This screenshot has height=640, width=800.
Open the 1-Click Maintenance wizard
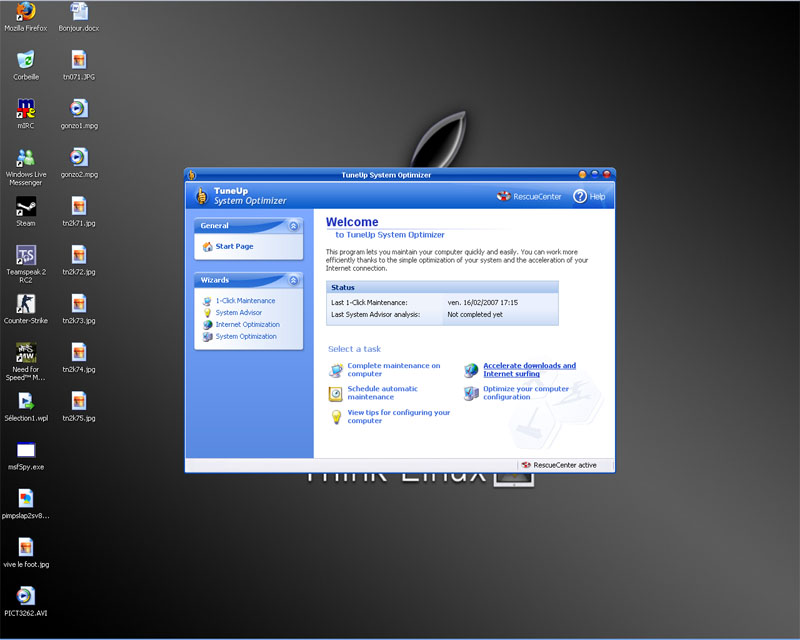point(239,301)
